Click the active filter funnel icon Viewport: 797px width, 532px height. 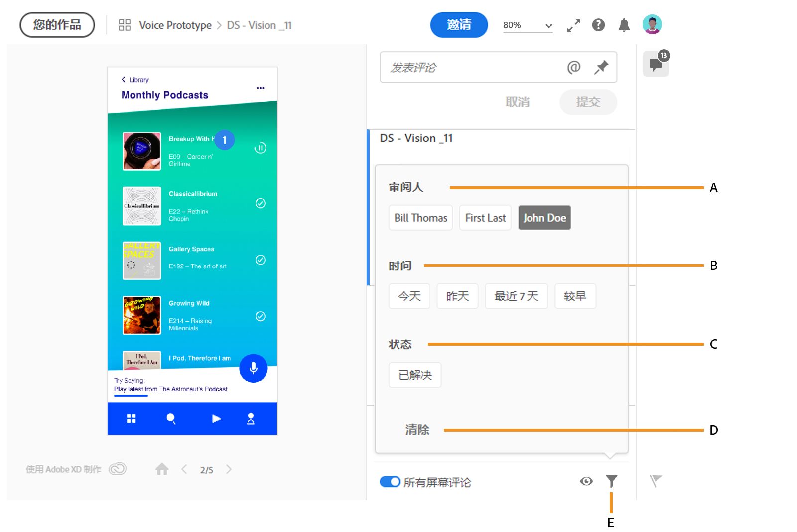611,481
